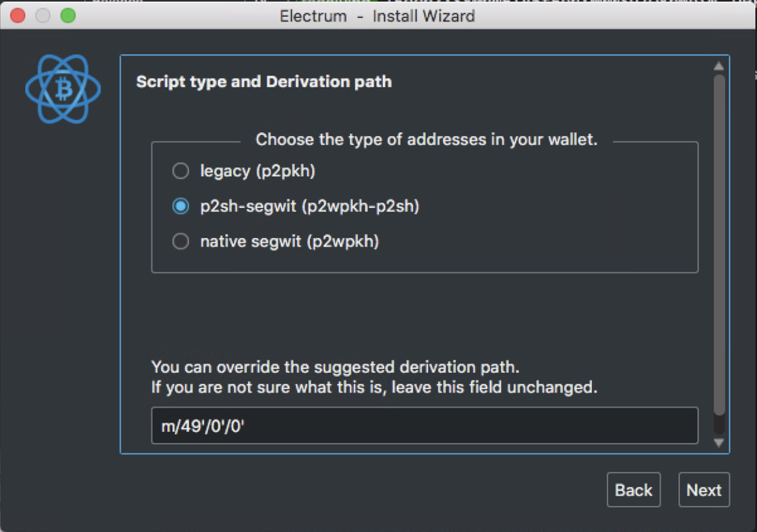This screenshot has height=532, width=757.
Task: Click "You can override the suggested derivation path."
Action: [x=336, y=367]
